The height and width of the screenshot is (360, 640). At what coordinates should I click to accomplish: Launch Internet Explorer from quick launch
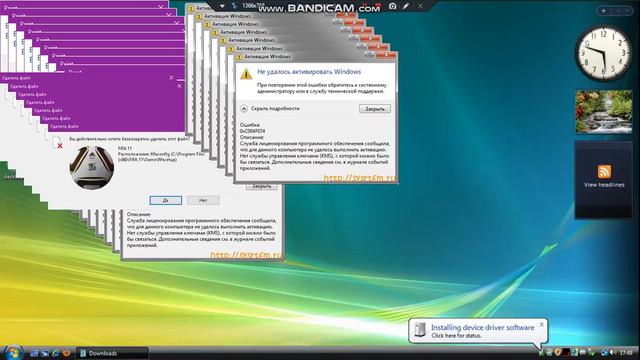click(x=56, y=353)
